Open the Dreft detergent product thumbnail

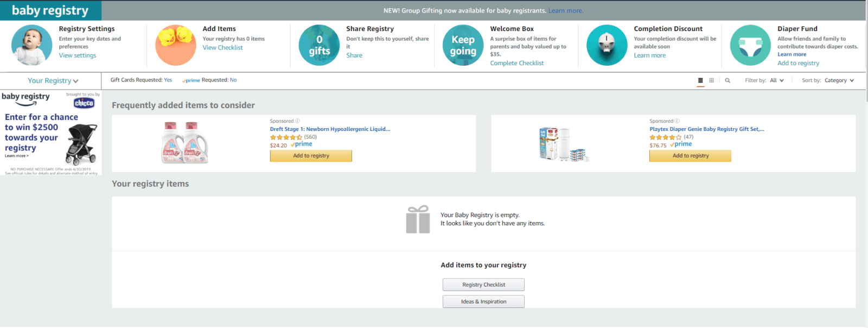(x=185, y=143)
